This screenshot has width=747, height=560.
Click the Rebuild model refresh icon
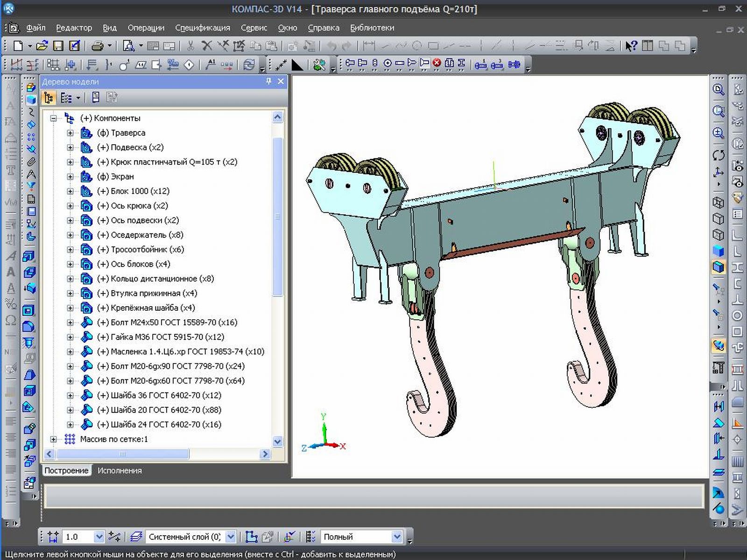pyautogui.click(x=249, y=65)
